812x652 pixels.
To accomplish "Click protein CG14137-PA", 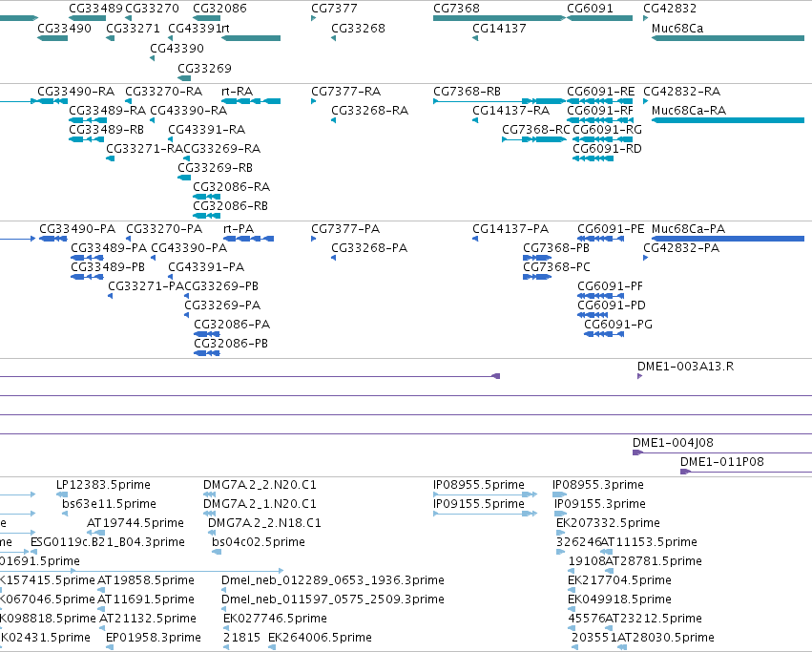I will click(x=510, y=230).
